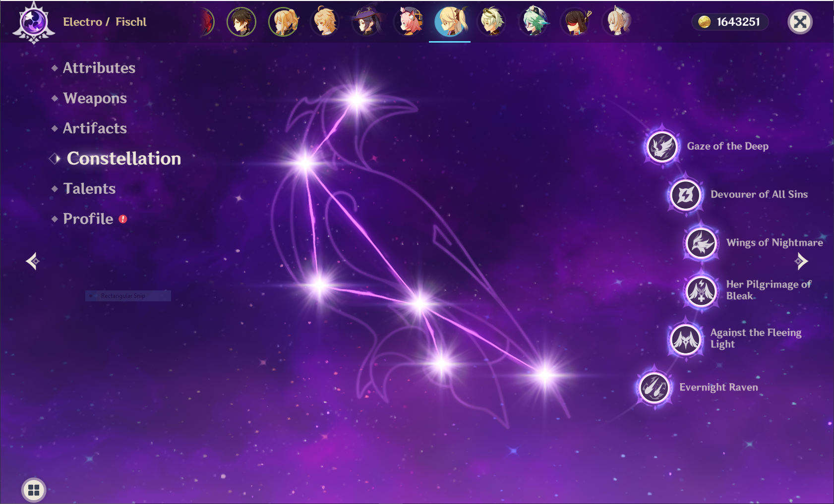Click the Devourer of All Sins label
Image resolution: width=834 pixels, height=504 pixels.
point(759,194)
